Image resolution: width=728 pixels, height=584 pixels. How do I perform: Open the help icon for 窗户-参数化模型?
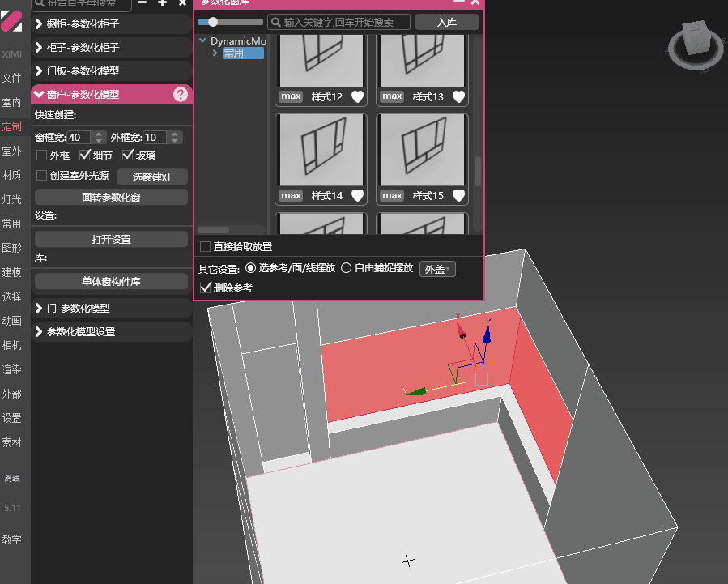[x=180, y=95]
